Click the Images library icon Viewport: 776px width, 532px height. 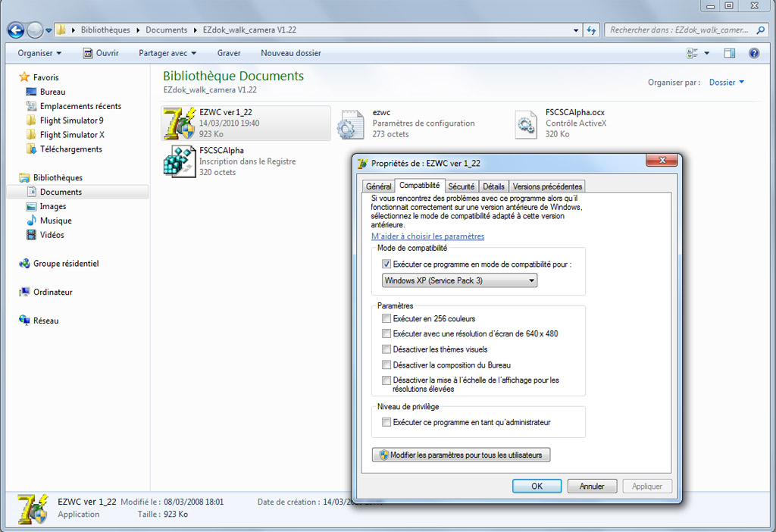(31, 206)
